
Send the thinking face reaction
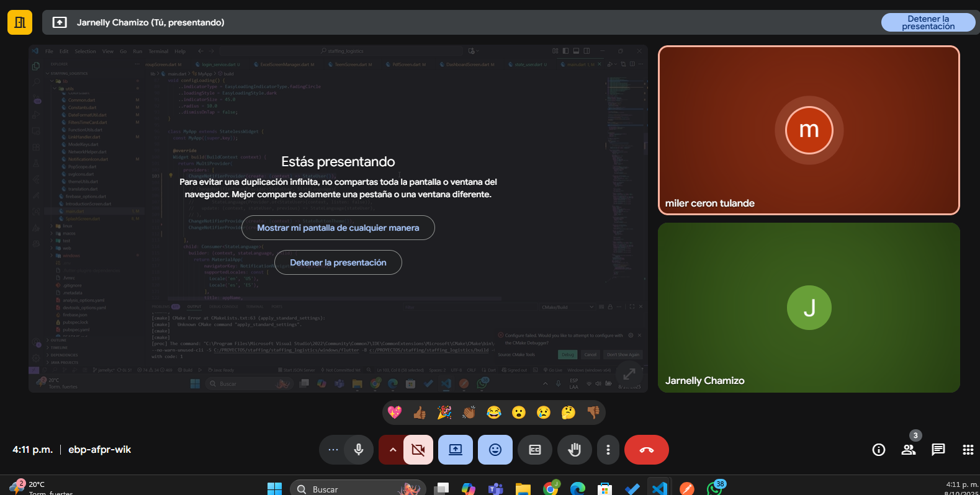pos(569,412)
